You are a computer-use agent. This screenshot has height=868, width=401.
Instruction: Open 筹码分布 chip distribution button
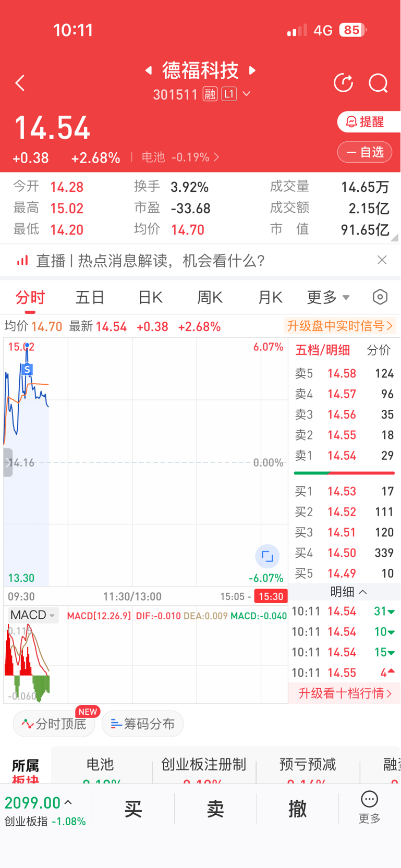[142, 724]
